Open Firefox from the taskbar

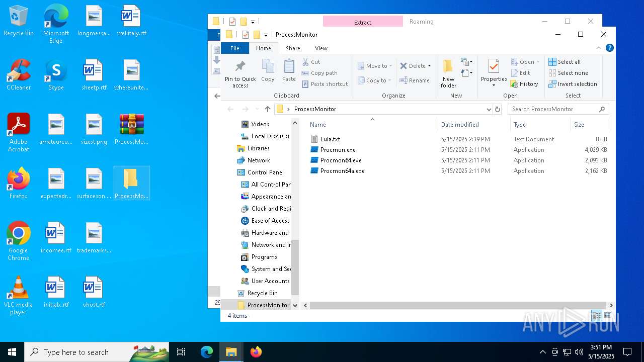pos(256,352)
